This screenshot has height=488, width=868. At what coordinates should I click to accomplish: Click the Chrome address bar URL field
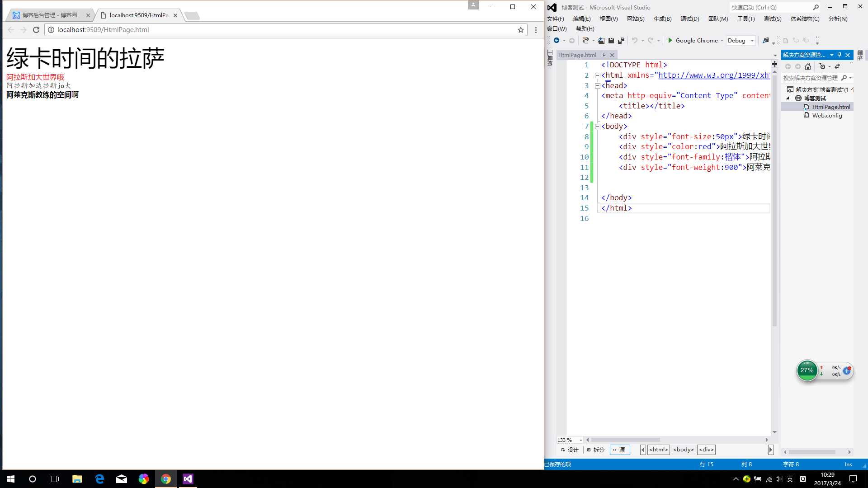click(x=285, y=30)
